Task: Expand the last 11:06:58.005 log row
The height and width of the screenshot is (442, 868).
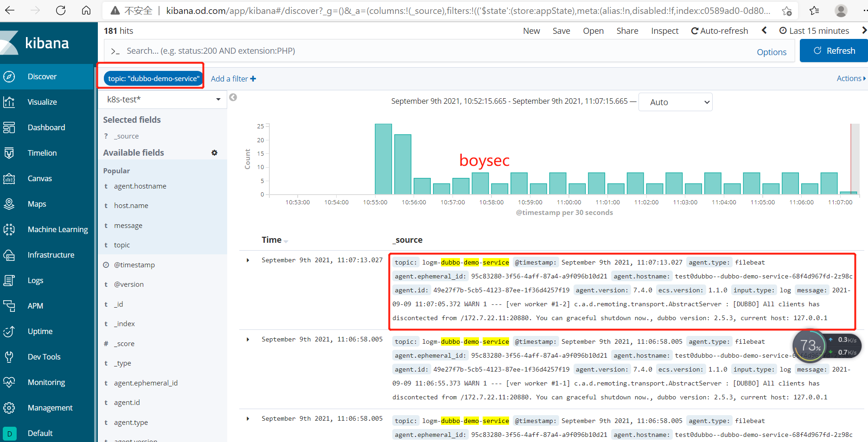Action: (x=248, y=419)
